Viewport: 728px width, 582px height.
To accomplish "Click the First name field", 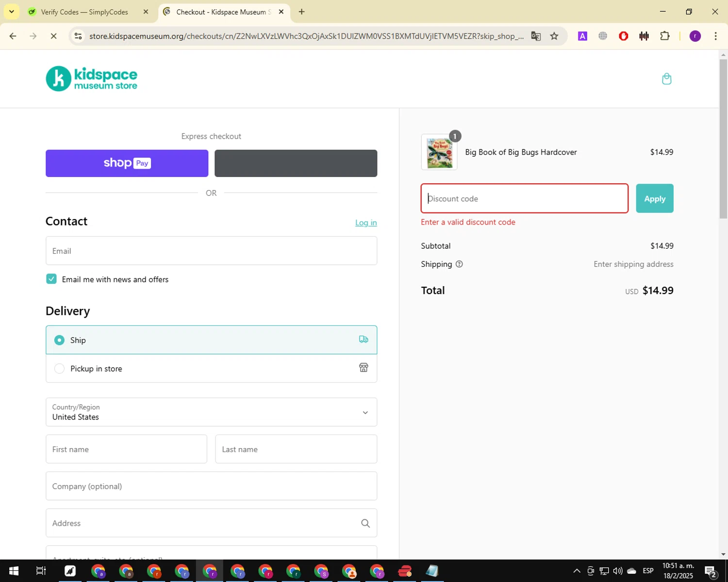I will tap(126, 449).
